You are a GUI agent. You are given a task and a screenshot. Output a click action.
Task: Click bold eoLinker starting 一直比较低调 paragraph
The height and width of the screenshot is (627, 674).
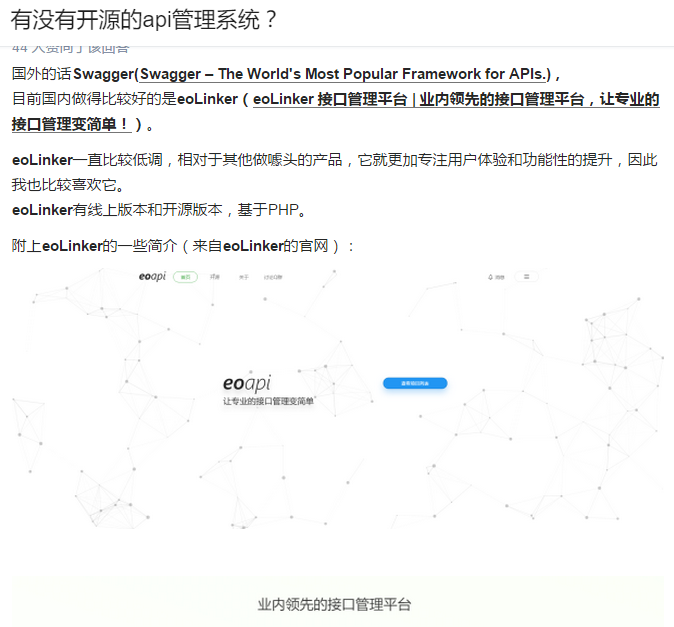tap(42, 160)
